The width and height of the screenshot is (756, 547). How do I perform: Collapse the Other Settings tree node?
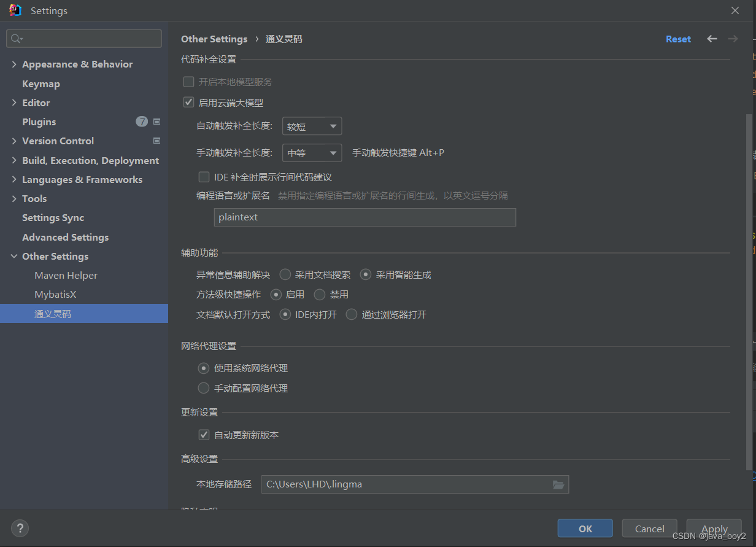(14, 256)
